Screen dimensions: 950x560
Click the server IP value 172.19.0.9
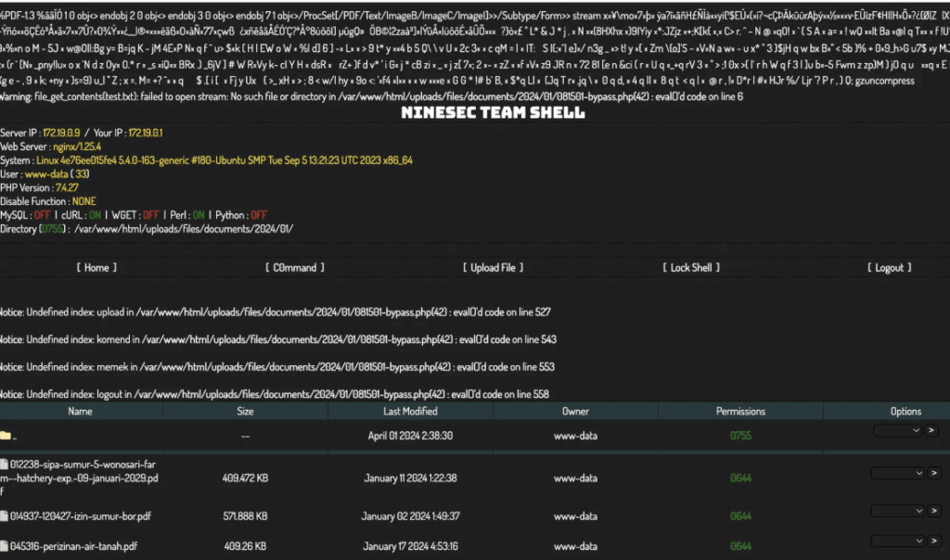(x=61, y=133)
